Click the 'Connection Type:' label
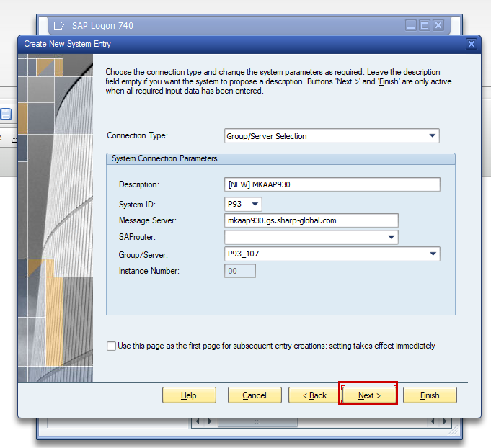Image resolution: width=491 pixels, height=448 pixels. point(138,135)
